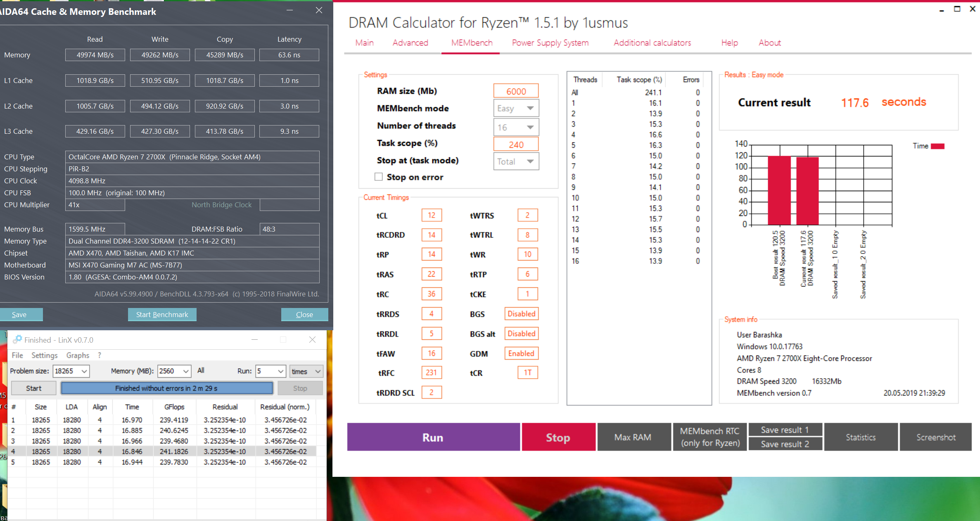
Task: Click the AIDA64 Memory Latency 63.6 ns cell
Action: pos(289,55)
